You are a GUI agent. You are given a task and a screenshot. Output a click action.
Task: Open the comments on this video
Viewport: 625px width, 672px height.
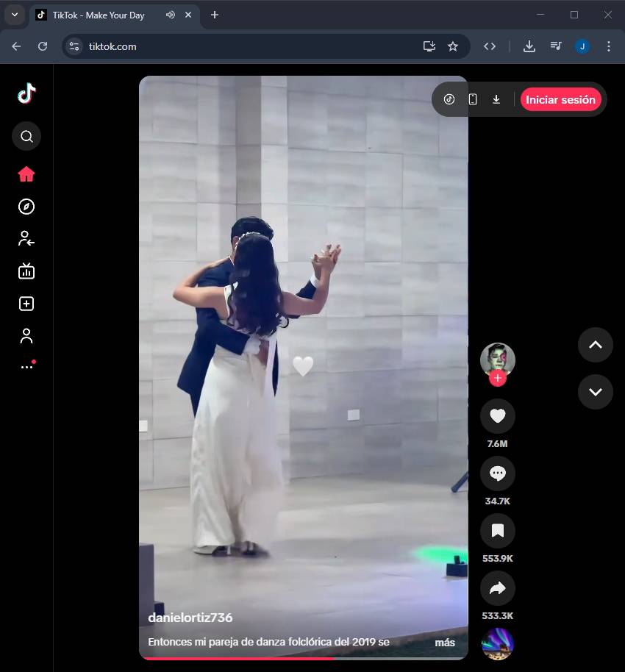[497, 474]
